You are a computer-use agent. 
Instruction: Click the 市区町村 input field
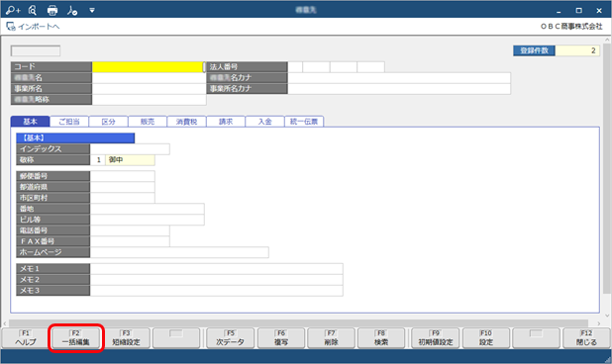pyautogui.click(x=122, y=198)
